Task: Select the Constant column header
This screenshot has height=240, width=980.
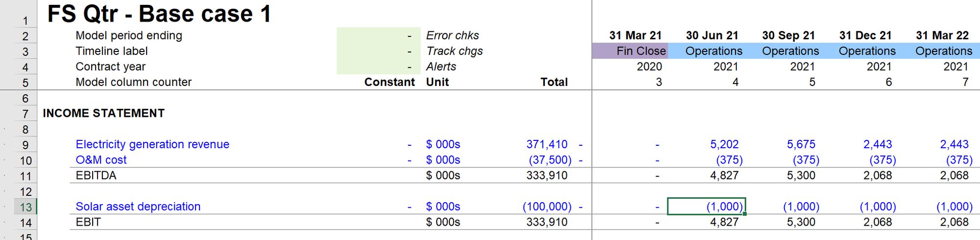Action: pyautogui.click(x=389, y=82)
